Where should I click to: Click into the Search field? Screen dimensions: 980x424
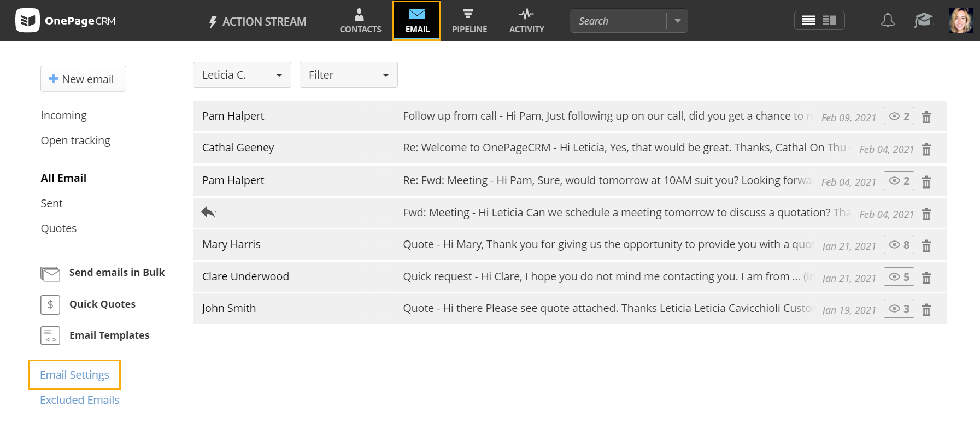618,21
